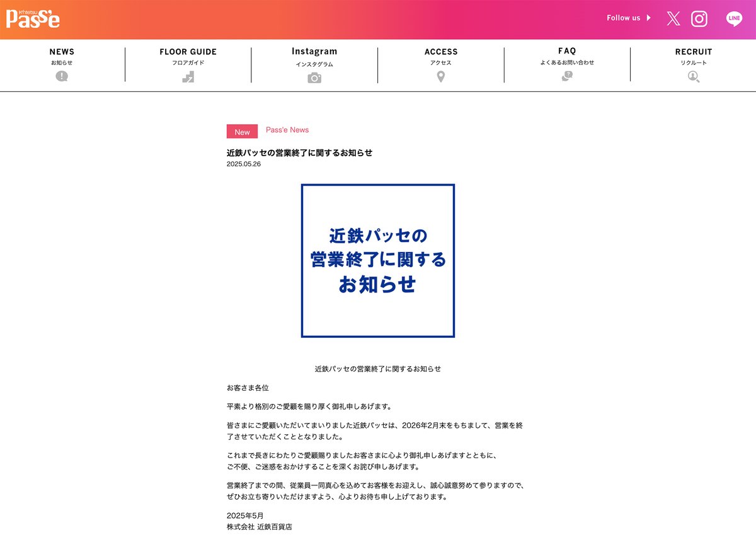Click the Follow us arrow label

(x=629, y=18)
